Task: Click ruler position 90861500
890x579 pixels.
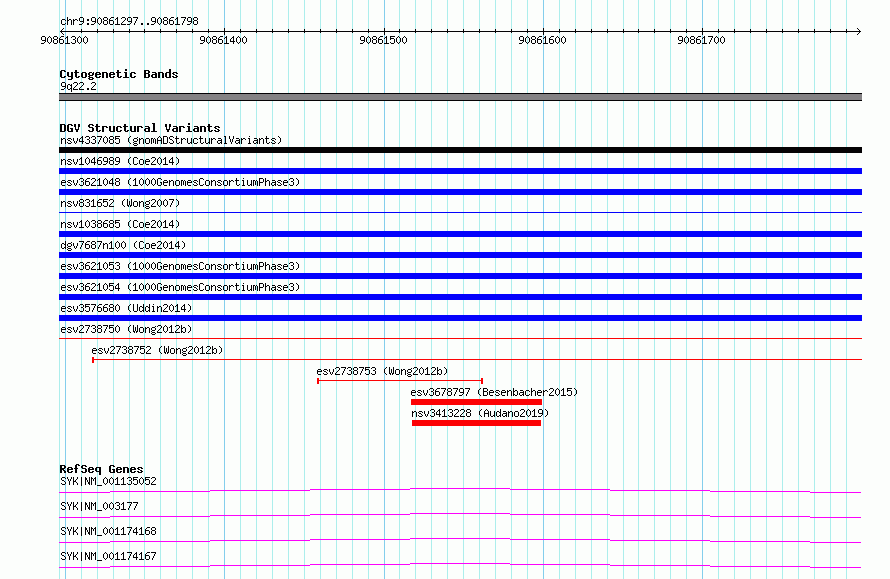Action: click(383, 40)
